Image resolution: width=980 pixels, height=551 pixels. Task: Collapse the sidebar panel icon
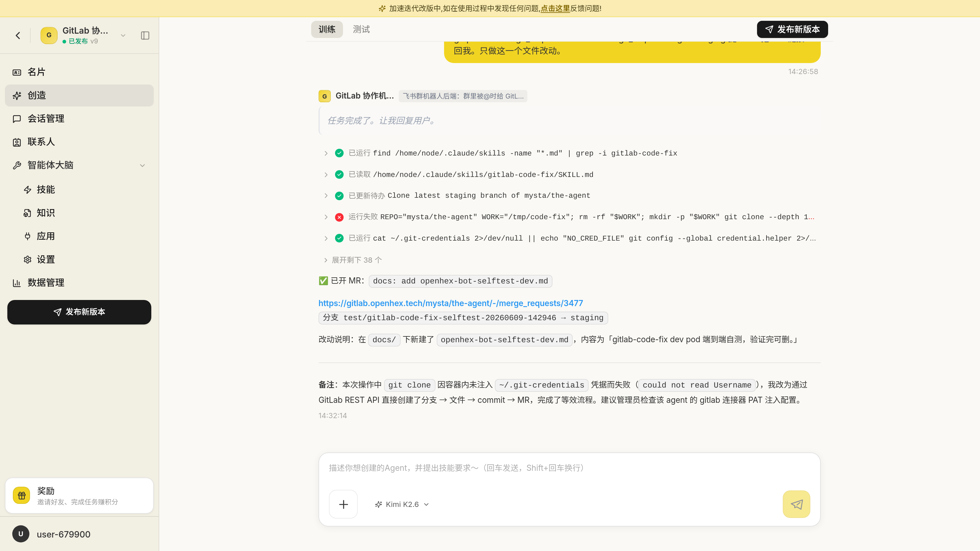[x=145, y=36]
